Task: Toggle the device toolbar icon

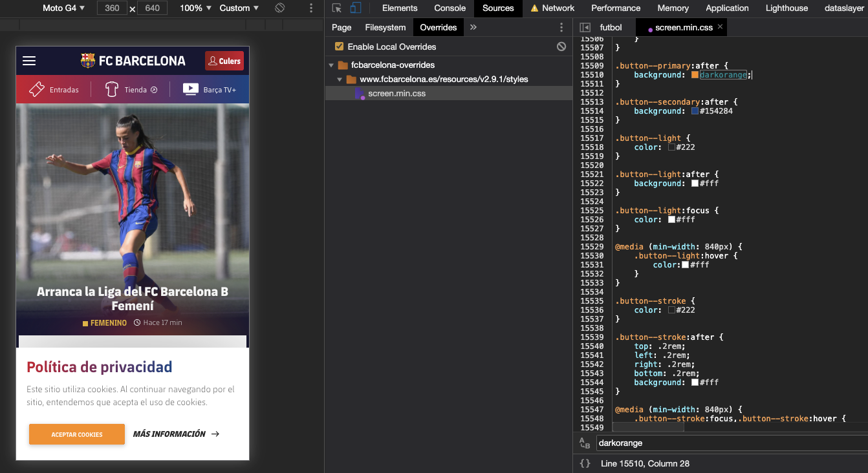Action: pyautogui.click(x=356, y=8)
